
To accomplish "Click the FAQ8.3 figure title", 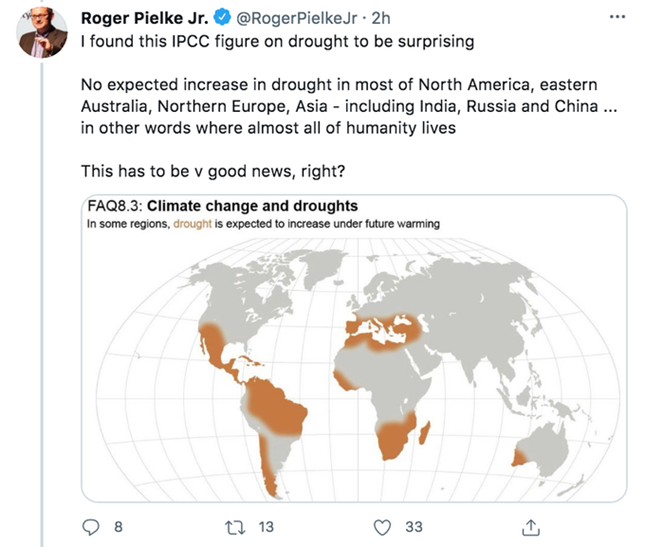I will coord(222,206).
